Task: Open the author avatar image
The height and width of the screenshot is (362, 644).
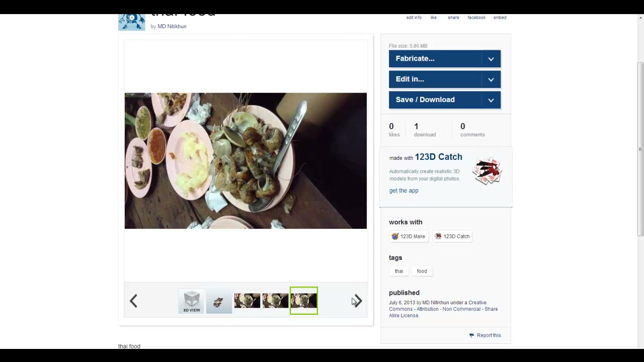Action: pos(132,22)
